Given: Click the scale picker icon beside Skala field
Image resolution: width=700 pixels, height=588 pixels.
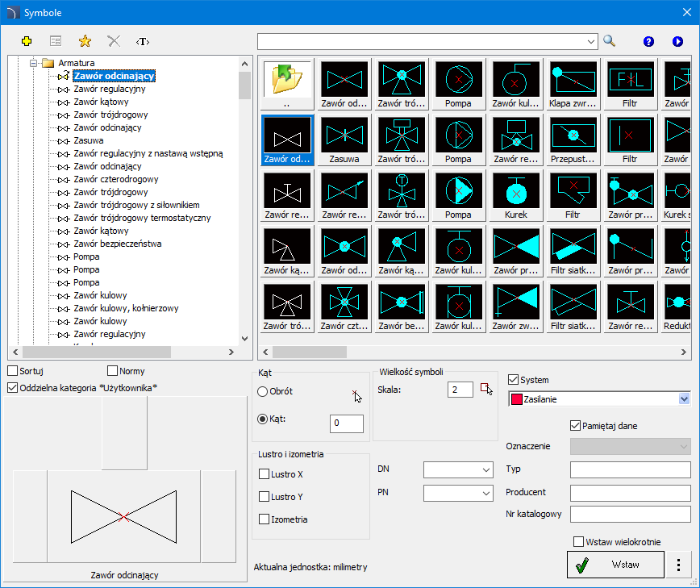Looking at the screenshot, I should (x=485, y=390).
